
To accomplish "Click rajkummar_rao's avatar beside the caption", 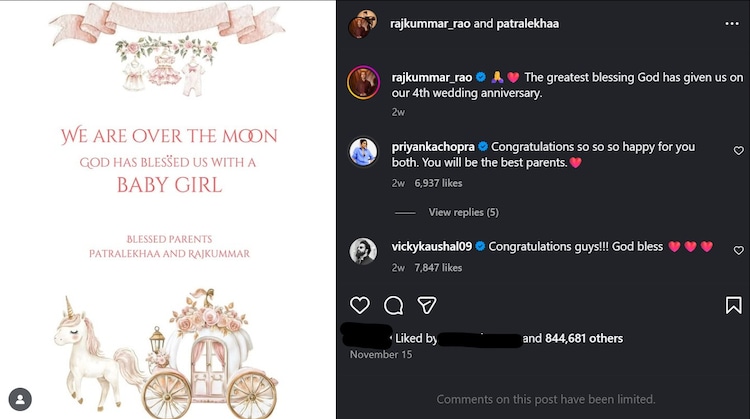I will pyautogui.click(x=363, y=83).
